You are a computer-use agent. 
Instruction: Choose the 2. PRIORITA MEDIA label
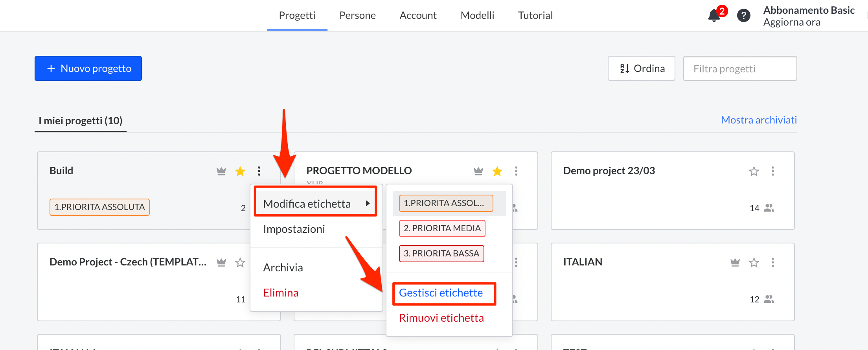pyautogui.click(x=442, y=228)
